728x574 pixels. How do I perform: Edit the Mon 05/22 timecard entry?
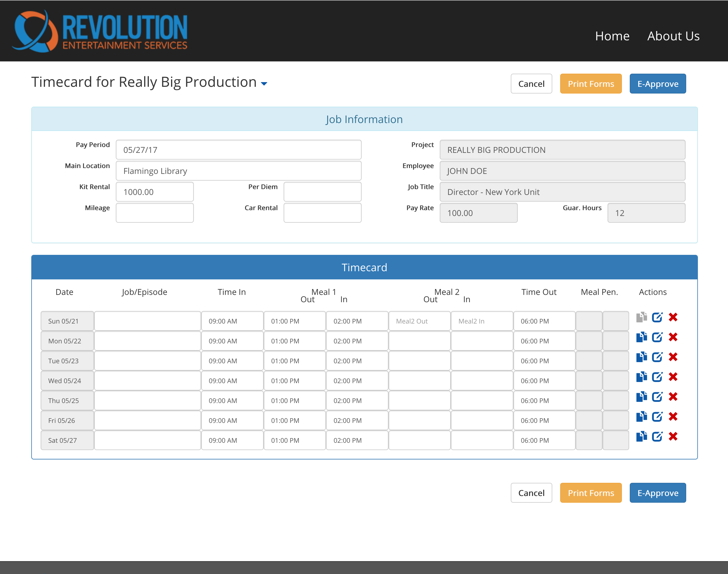click(658, 337)
